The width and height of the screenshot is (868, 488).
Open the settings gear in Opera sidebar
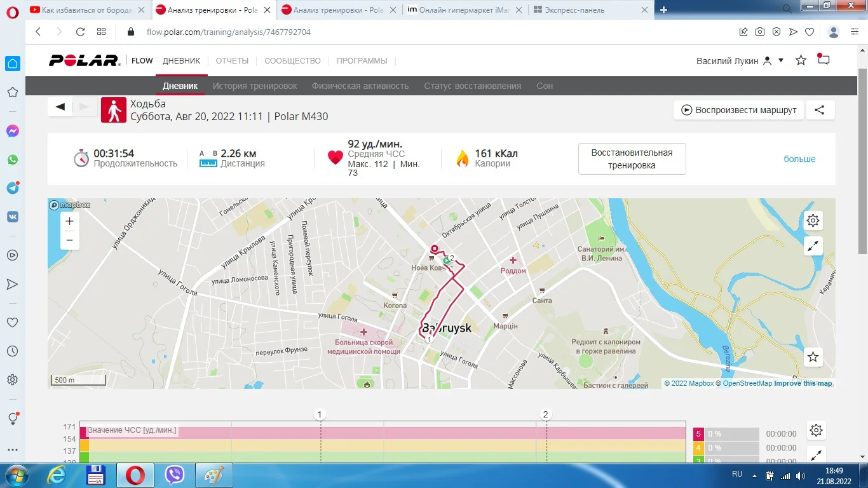(x=12, y=380)
